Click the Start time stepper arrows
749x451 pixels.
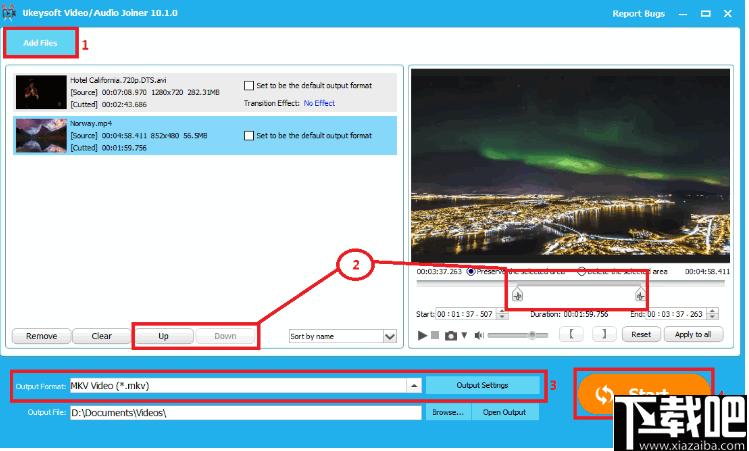click(x=502, y=314)
